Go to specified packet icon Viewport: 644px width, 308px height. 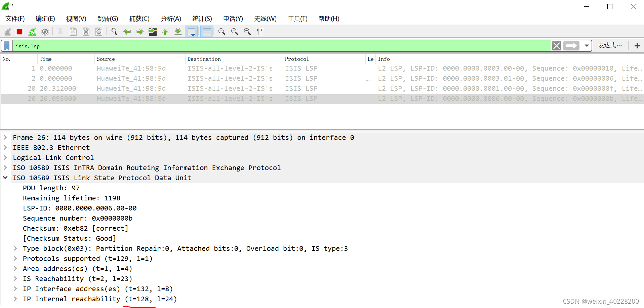153,32
